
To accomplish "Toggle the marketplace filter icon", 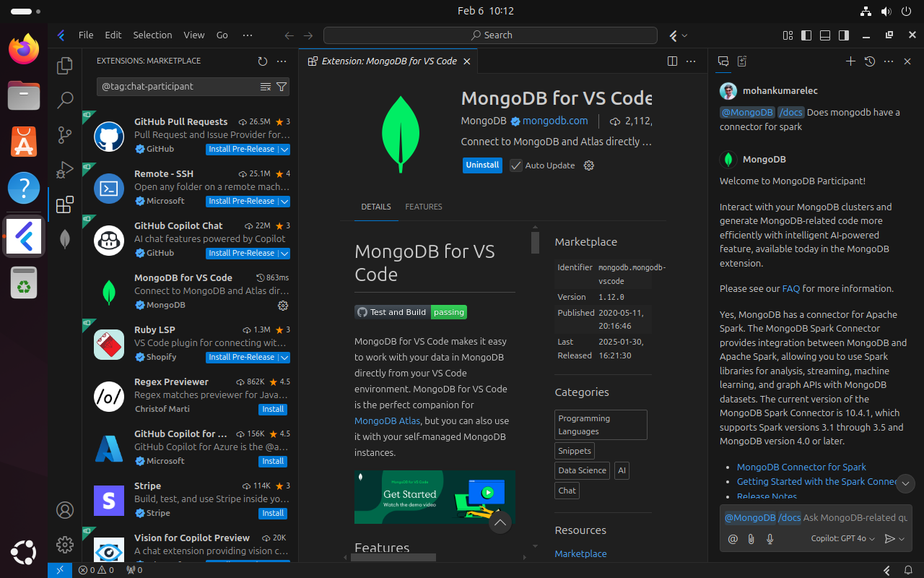I will pos(282,86).
